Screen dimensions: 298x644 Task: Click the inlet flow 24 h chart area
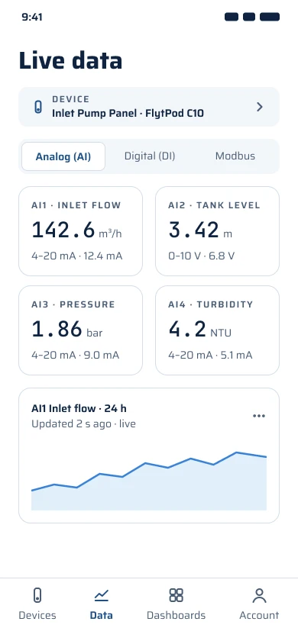click(x=149, y=481)
